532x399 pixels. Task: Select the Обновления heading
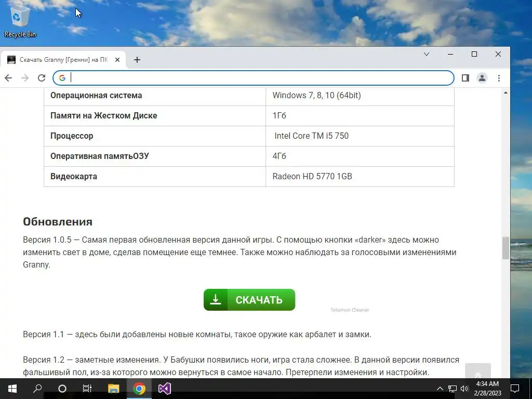coord(58,222)
